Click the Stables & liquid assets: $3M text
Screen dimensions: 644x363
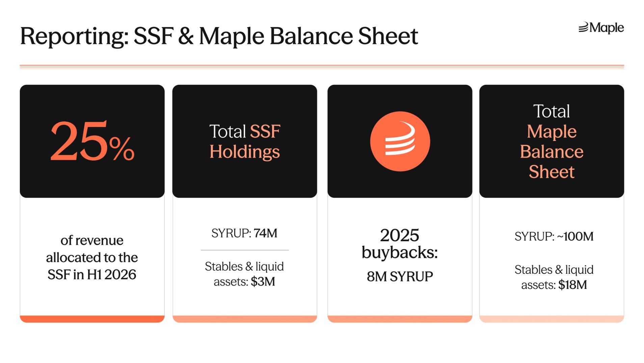click(x=244, y=274)
